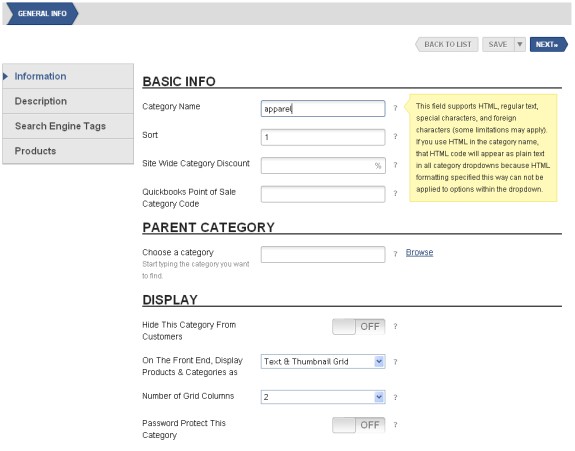Click the Sort field help question mark

[x=395, y=136]
